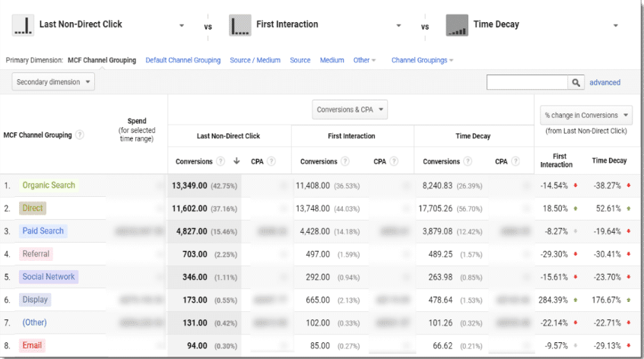Click help icon beside MCF Channel Grouping
Screen dimensions: 644x359
(x=80, y=135)
